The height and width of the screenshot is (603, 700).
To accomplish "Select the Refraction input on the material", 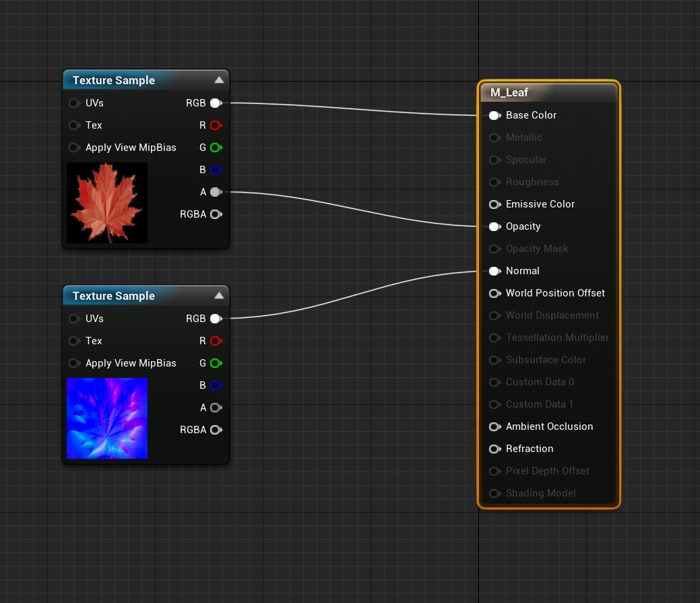I will pyautogui.click(x=495, y=449).
